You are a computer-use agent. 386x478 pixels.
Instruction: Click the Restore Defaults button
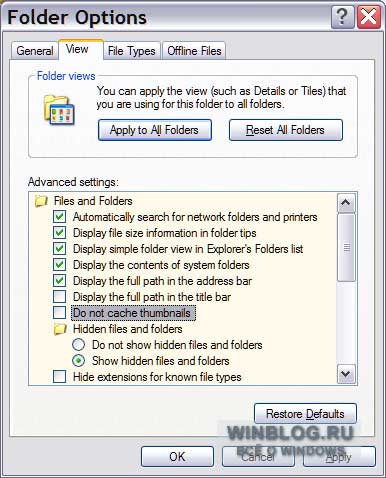[305, 414]
